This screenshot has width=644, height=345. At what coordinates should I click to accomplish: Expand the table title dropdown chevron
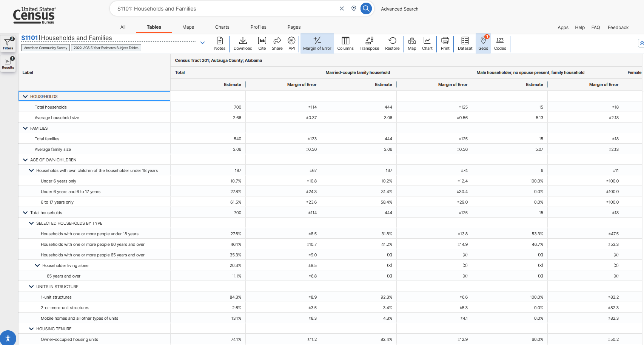point(202,43)
